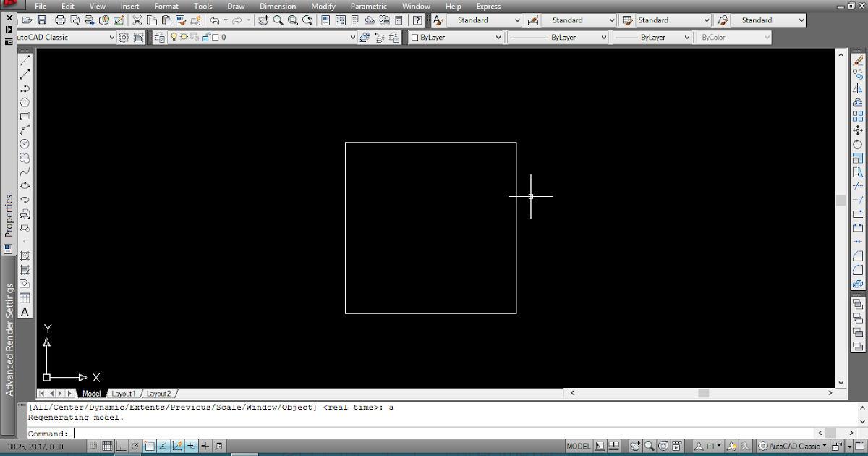Select the Multiline Text tool
Screen dimensions: 868x456
(24, 312)
